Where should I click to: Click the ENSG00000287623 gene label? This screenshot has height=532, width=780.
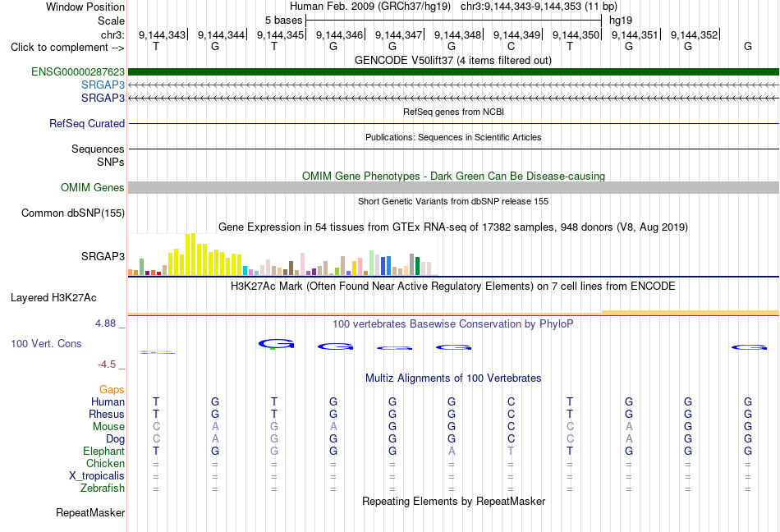click(x=78, y=71)
